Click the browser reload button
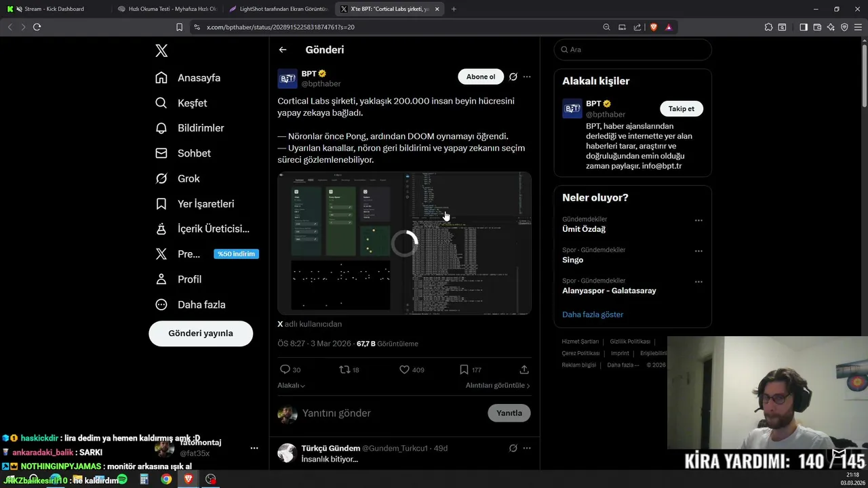Screen dimensions: 868x488 37,27
